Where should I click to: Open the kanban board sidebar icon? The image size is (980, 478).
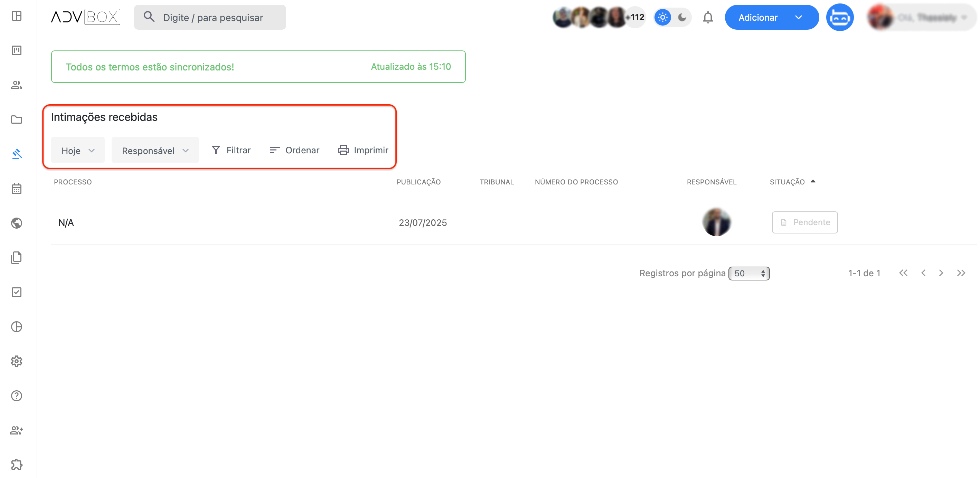[16, 50]
